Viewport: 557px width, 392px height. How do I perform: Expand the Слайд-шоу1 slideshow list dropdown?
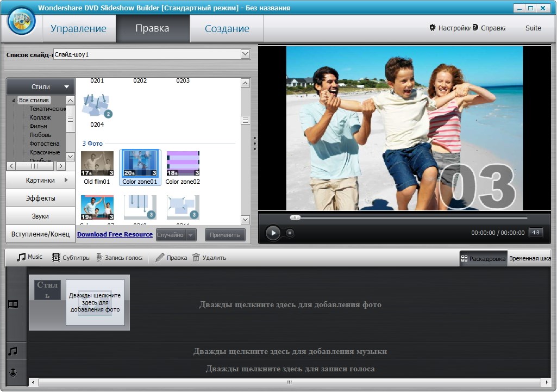coord(245,54)
